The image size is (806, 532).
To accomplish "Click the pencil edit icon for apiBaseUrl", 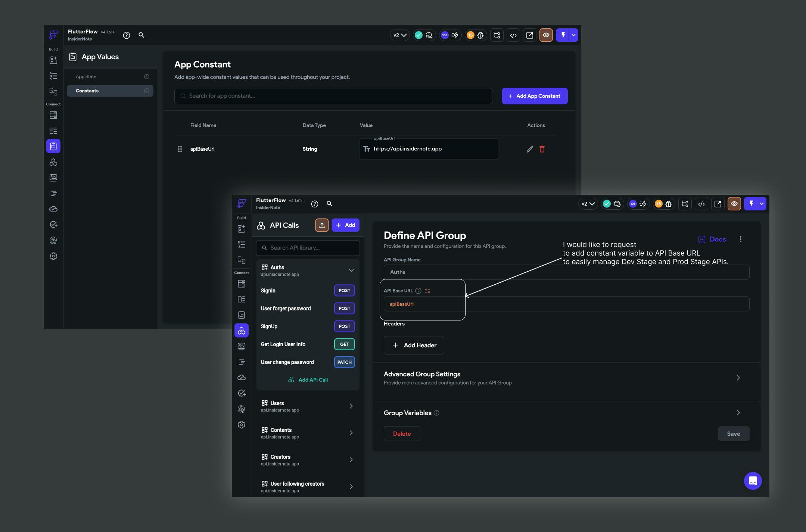I will (530, 149).
